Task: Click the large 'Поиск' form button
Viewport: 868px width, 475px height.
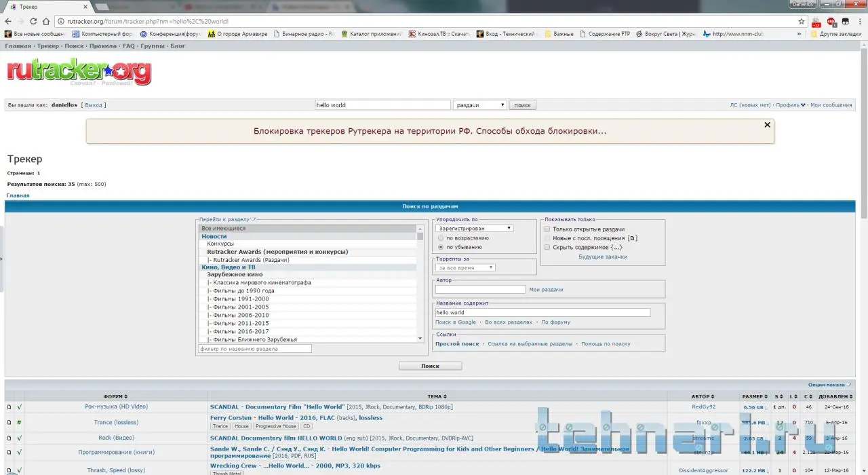Action: click(431, 366)
